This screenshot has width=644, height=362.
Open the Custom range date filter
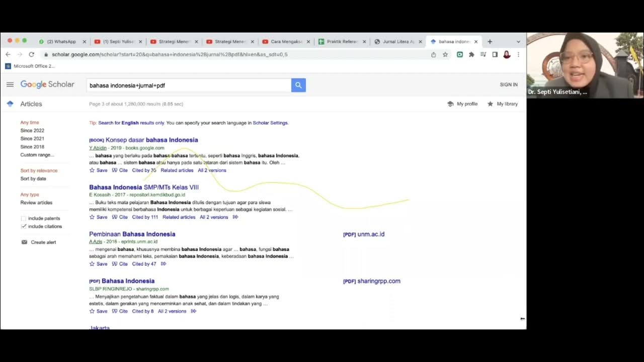37,155
